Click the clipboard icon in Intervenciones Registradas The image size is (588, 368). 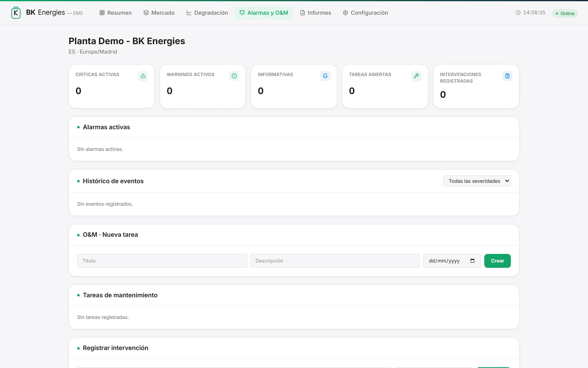[507, 76]
